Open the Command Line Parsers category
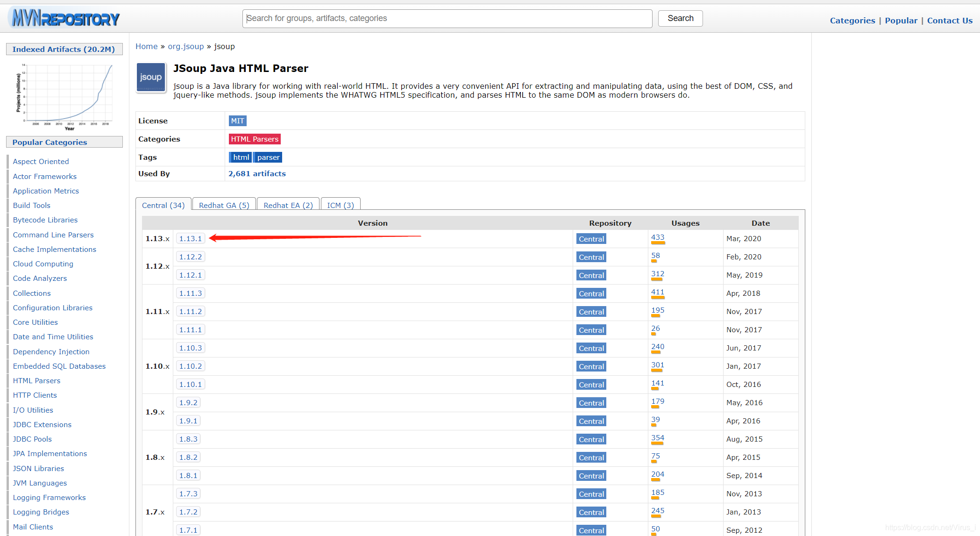This screenshot has width=980, height=536. 53,235
